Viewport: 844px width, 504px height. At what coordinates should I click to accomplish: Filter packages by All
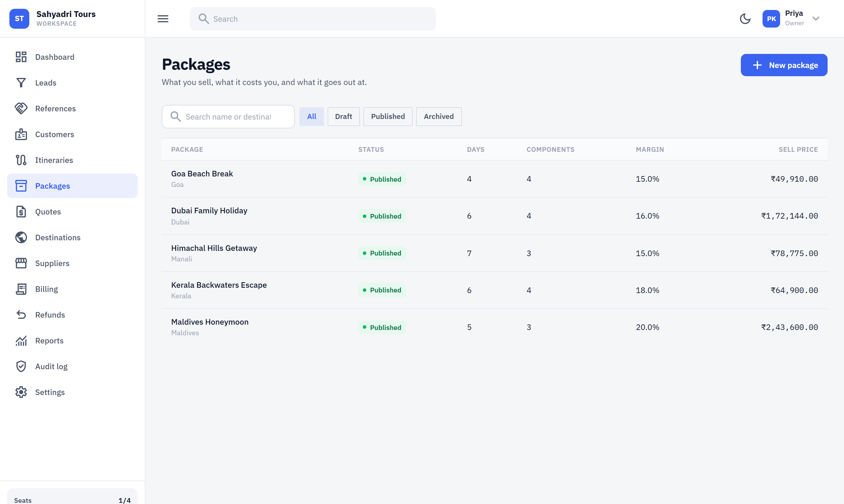coord(312,117)
